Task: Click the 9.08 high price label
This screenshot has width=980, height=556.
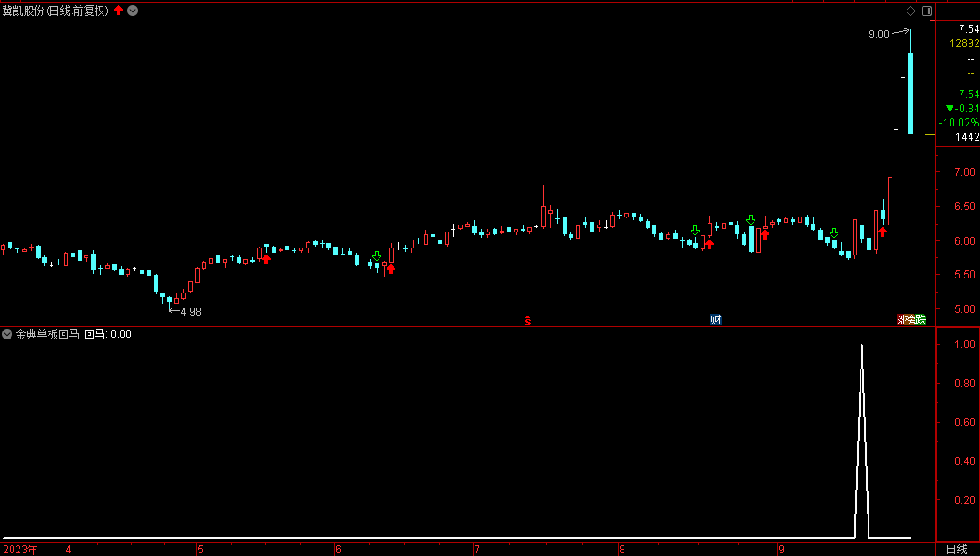Action: coord(879,34)
